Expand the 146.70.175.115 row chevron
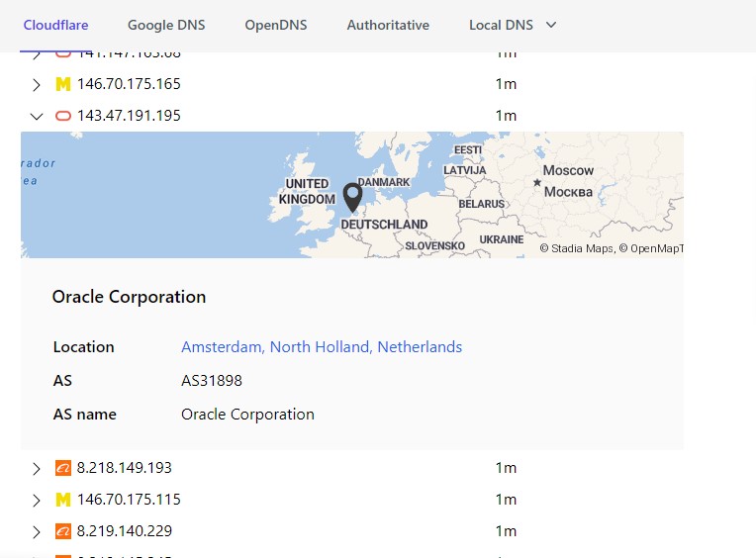 [x=37, y=500]
